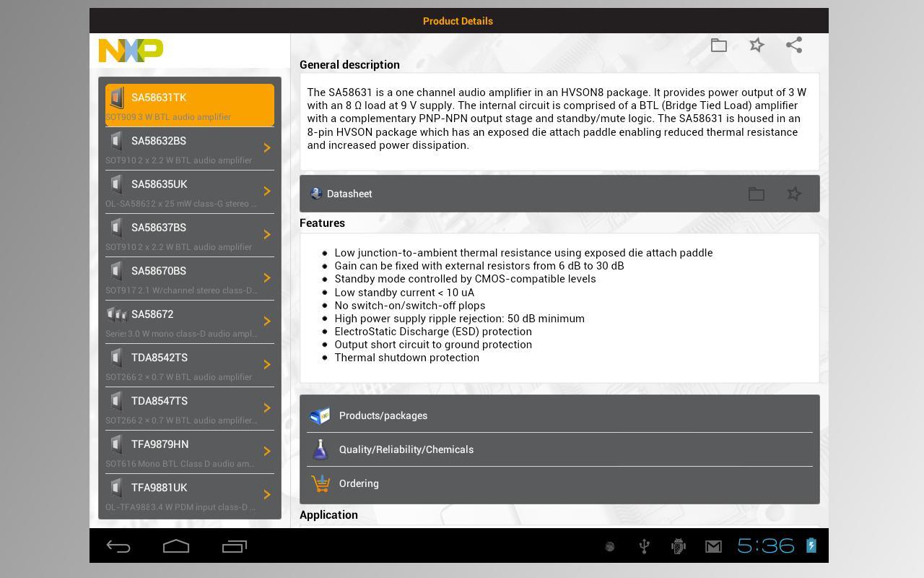Tap 'Low standby current < 10 uA' feature
Image resolution: width=924 pixels, height=578 pixels.
tap(404, 292)
